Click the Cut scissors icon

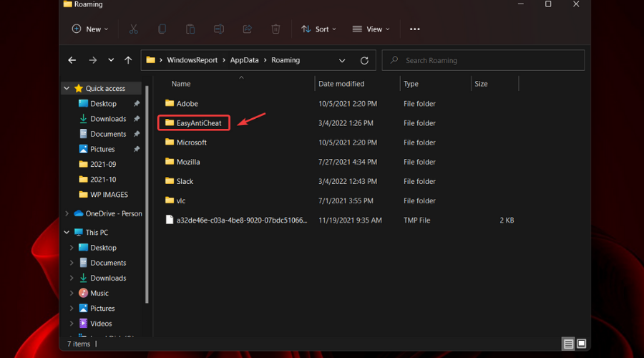pos(133,29)
